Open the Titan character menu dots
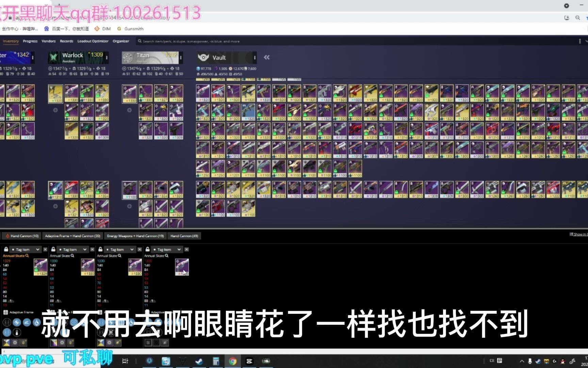This screenshot has width=588, height=368. (181, 58)
